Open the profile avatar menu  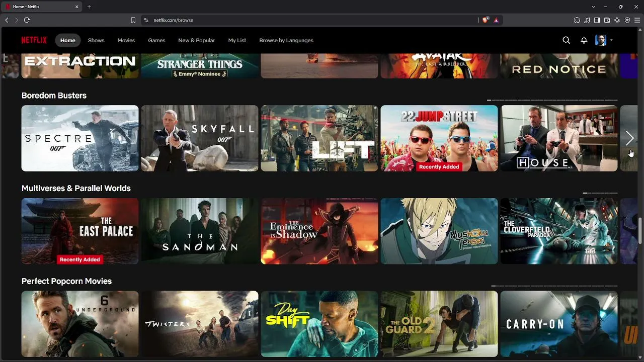pyautogui.click(x=601, y=40)
